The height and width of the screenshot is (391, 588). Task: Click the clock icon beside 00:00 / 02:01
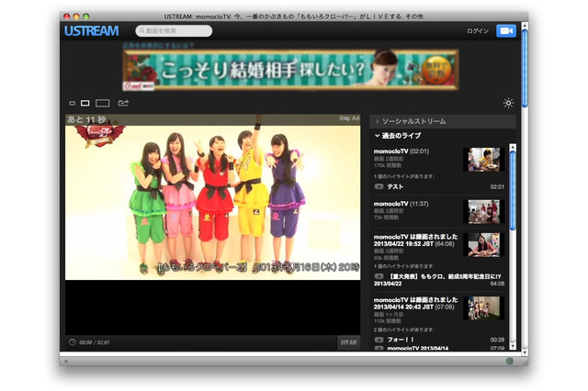[73, 342]
